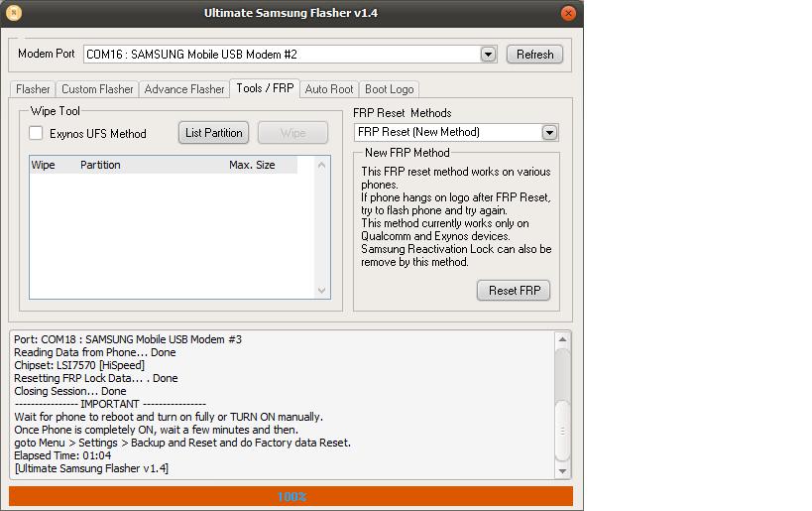Click the FRP Reset (New Method) field text
The height and width of the screenshot is (511, 812).
(x=418, y=132)
